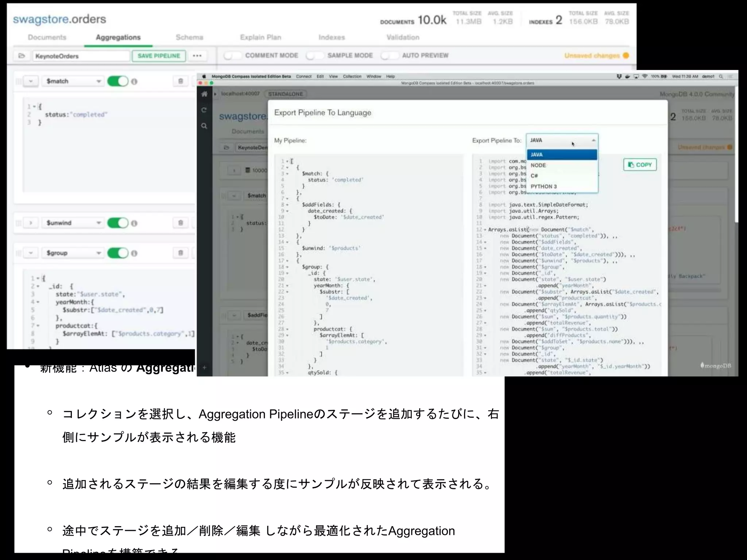The height and width of the screenshot is (560, 747).
Task: Toggle the $unwind stage on/off switch
Action: click(118, 223)
